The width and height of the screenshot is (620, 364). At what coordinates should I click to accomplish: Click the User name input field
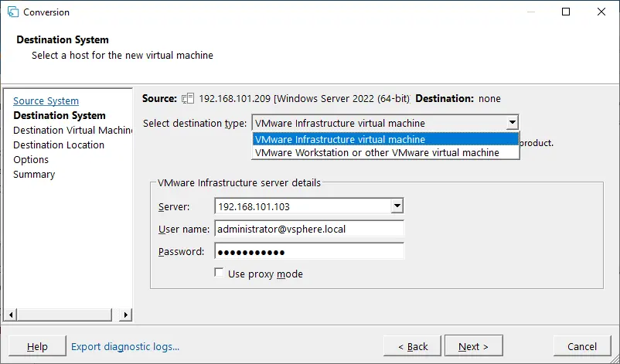coord(309,229)
